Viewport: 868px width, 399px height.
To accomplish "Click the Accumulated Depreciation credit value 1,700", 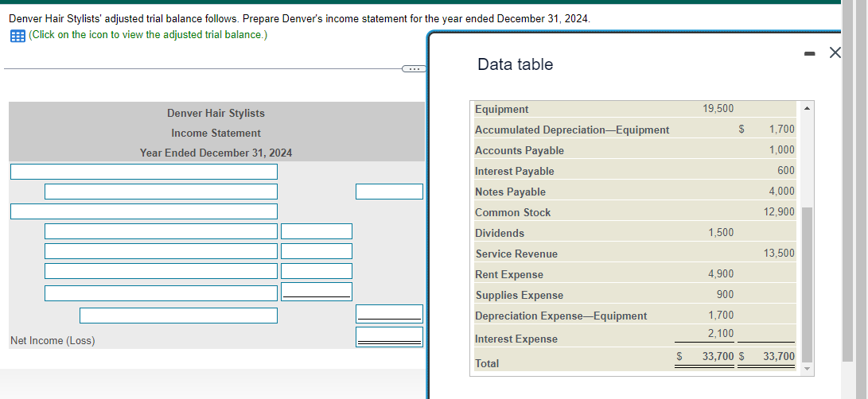I will coord(781,130).
